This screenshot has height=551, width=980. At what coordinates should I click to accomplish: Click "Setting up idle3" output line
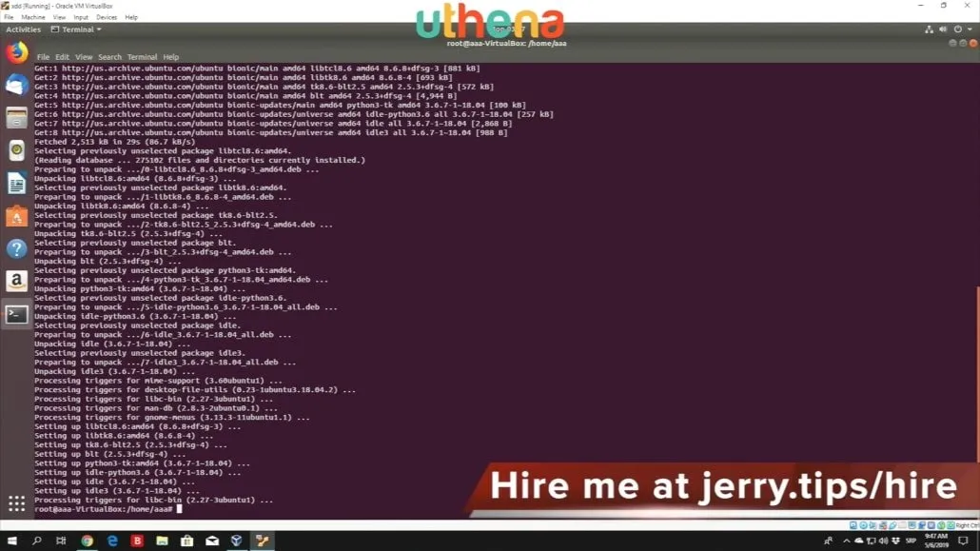pyautogui.click(x=117, y=491)
